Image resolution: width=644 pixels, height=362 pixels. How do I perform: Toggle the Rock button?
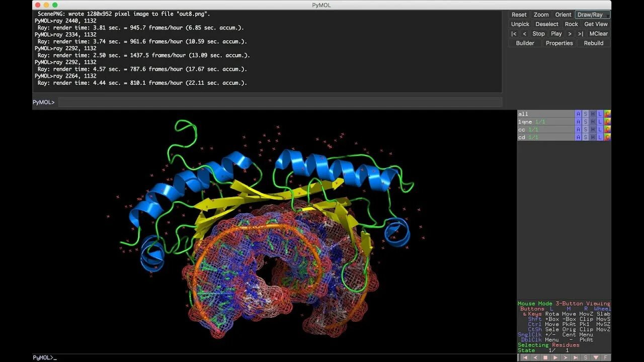572,24
